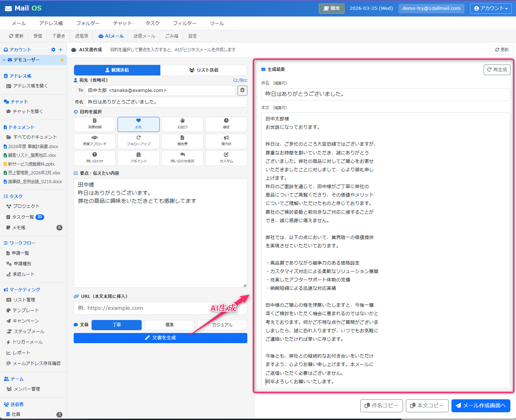Image resolution: width=516 pixels, height=420 pixels.
Task: Select the 営業アプローチ handshake purpose
Action: [95, 141]
